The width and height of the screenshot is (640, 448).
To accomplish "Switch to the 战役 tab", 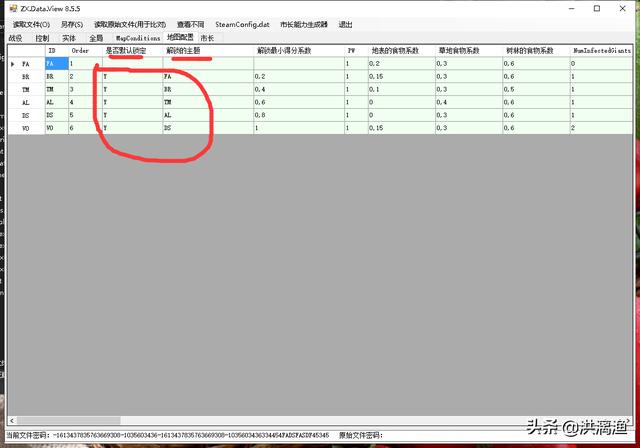I will click(x=15, y=37).
